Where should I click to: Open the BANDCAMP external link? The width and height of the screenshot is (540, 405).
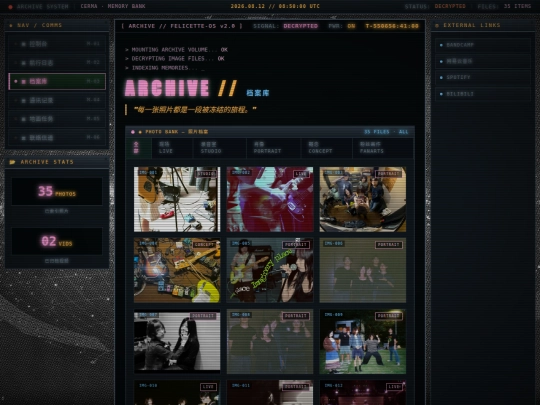[x=482, y=45]
